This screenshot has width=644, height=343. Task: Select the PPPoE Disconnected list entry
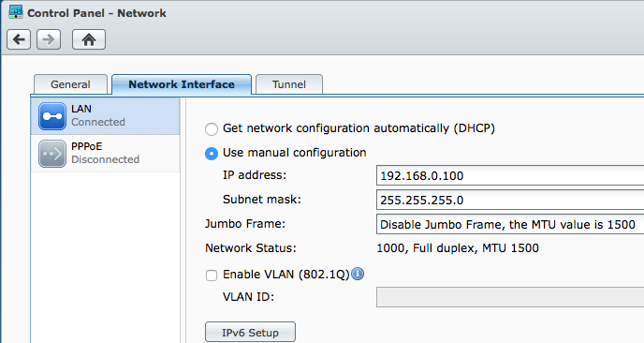coord(106,154)
